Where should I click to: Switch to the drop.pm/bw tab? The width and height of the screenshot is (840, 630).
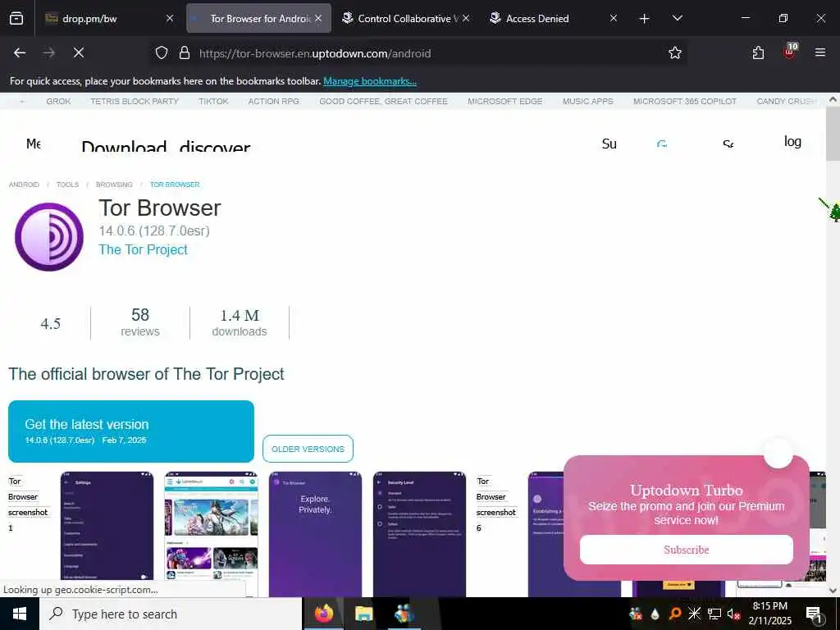click(x=110, y=18)
